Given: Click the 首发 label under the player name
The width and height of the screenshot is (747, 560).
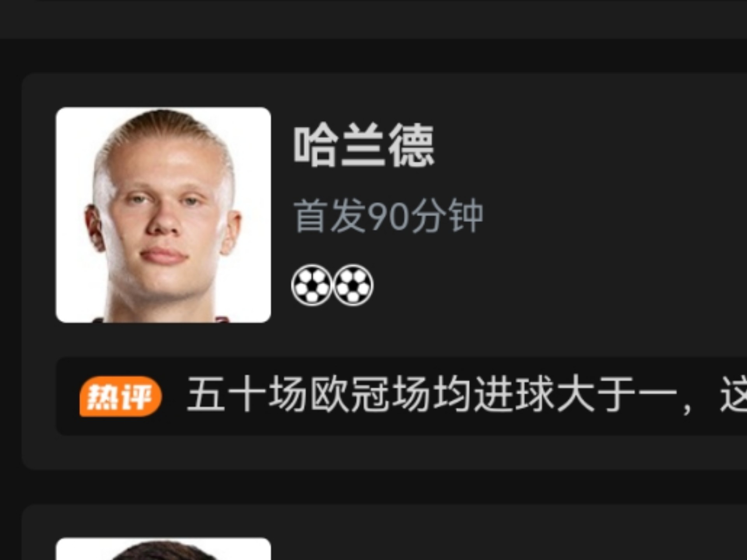Looking at the screenshot, I should (330, 216).
